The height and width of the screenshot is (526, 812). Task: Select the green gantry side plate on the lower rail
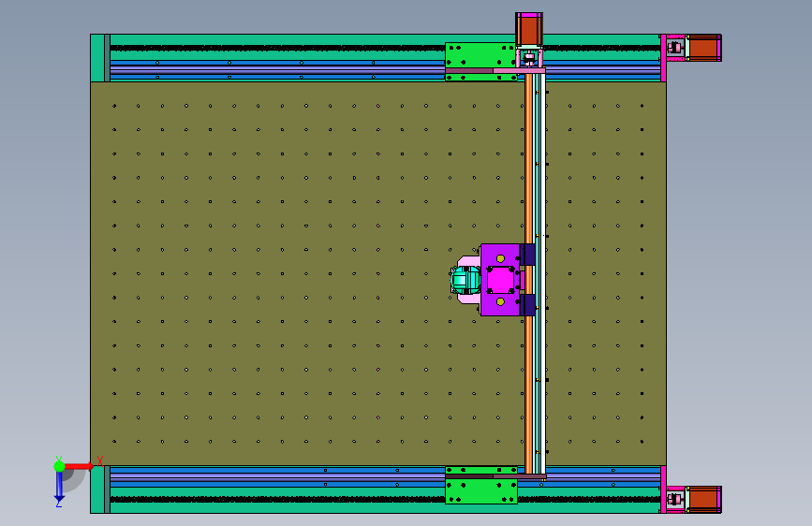pyautogui.click(x=481, y=490)
